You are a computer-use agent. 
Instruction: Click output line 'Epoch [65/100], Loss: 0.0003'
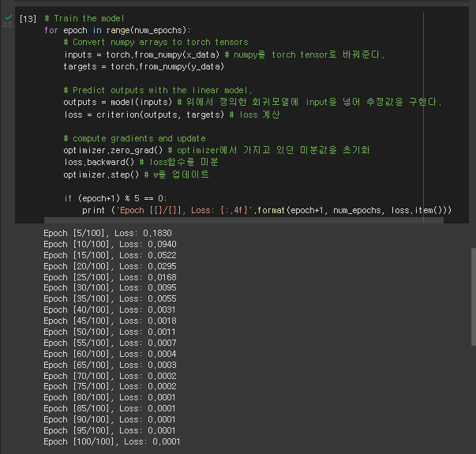pos(110,365)
